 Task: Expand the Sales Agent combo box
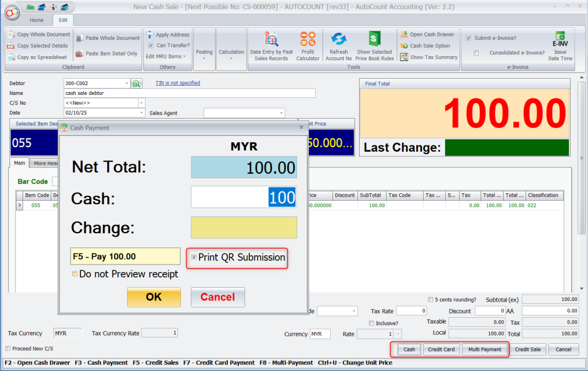tap(282, 113)
